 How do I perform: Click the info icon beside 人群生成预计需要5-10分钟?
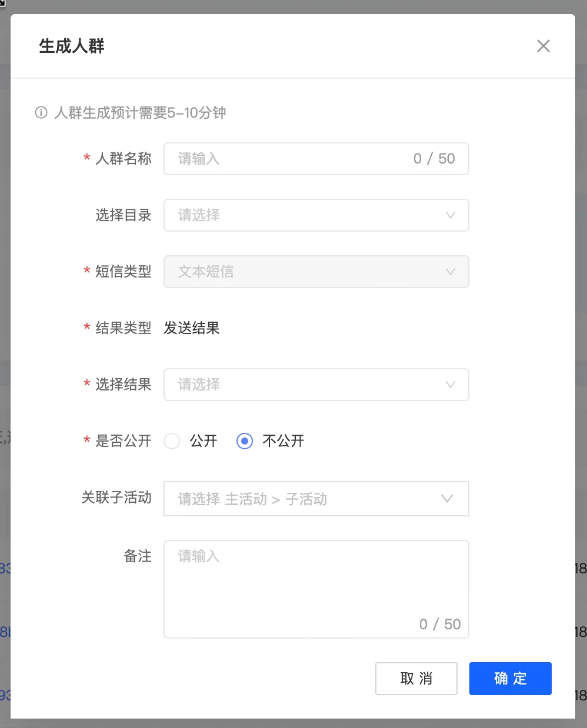[x=41, y=112]
